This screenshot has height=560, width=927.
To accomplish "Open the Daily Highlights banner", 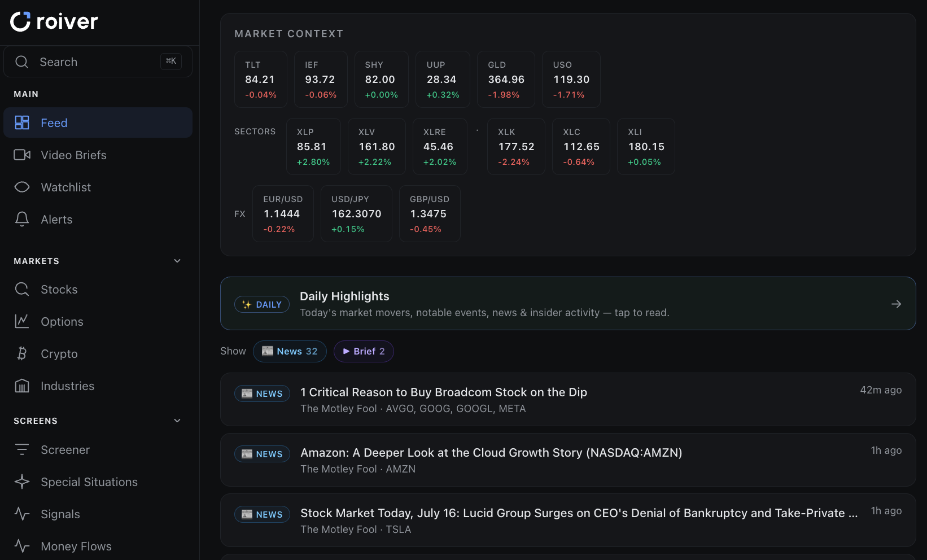I will pos(568,303).
